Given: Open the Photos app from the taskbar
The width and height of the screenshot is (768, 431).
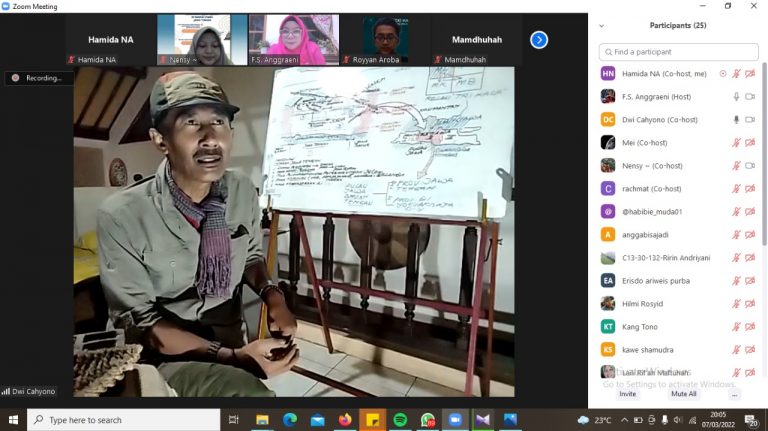Looking at the screenshot, I should 510,420.
